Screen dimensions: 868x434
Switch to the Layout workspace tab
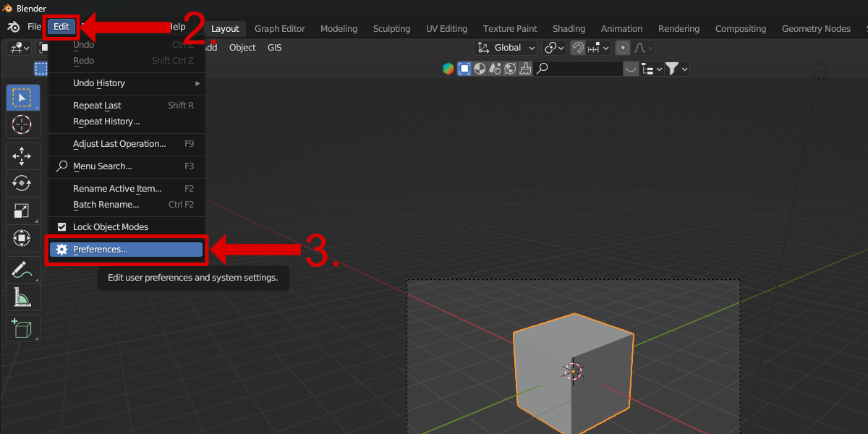point(225,29)
